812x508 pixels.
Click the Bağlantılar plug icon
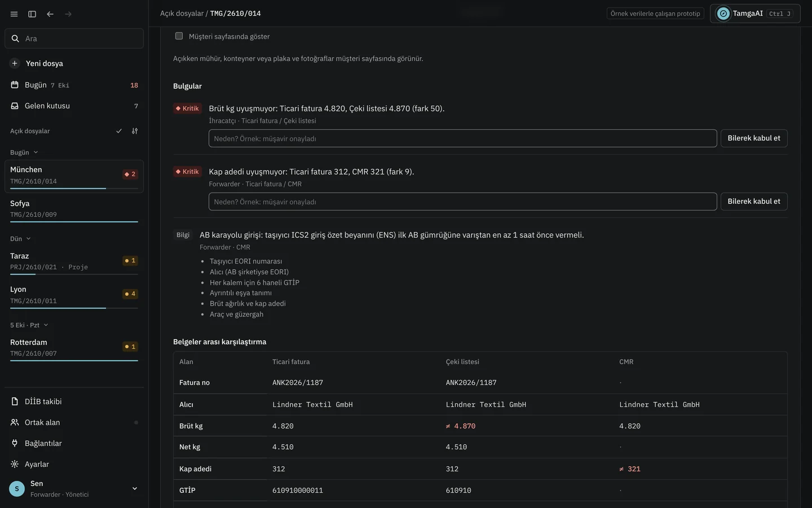click(15, 443)
